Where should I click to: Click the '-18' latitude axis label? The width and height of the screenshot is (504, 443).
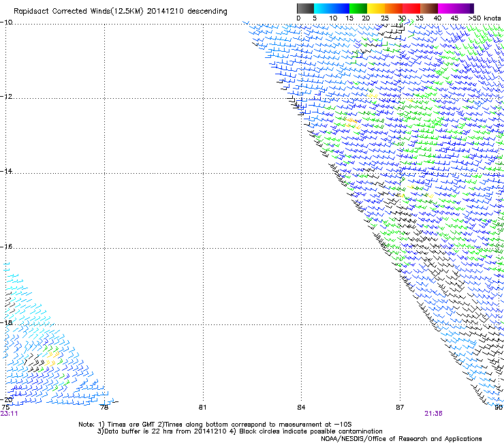point(6,322)
